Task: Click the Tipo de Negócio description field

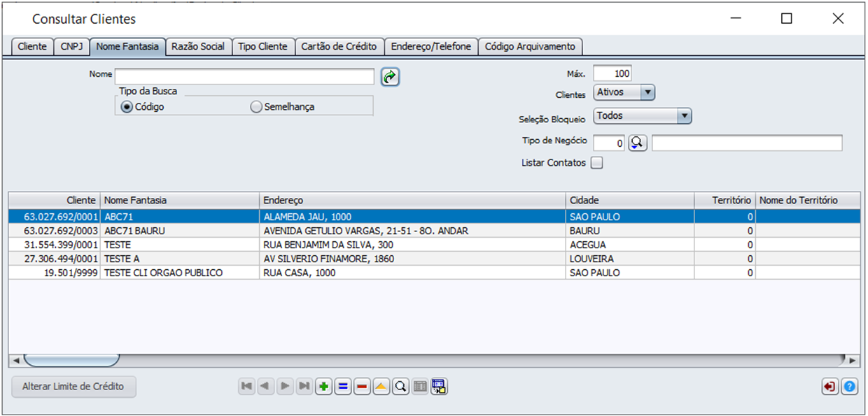Action: click(747, 143)
